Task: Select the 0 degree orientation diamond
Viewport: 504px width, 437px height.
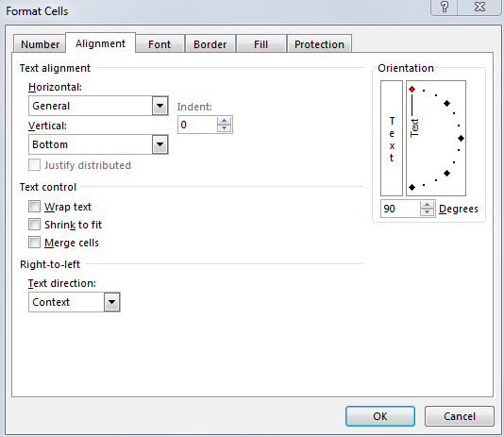Action: click(461, 138)
